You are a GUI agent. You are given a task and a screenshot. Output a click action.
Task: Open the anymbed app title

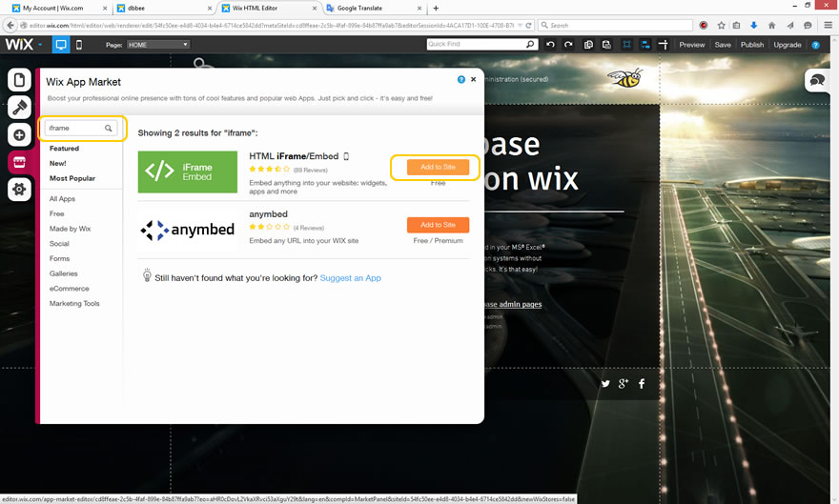coord(269,213)
